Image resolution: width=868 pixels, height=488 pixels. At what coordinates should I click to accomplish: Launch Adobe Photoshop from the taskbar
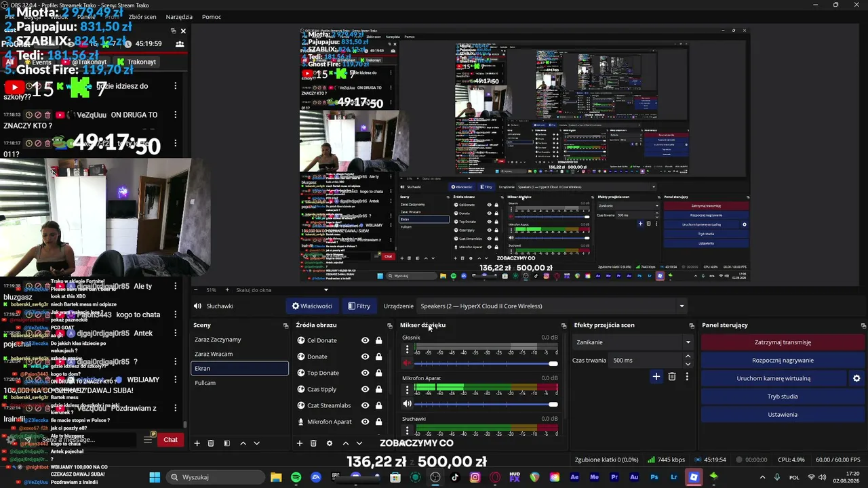[654, 477]
